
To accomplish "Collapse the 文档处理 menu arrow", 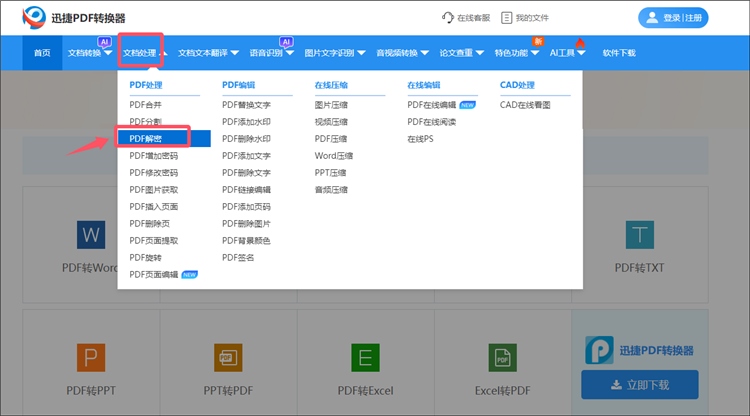I will (163, 53).
